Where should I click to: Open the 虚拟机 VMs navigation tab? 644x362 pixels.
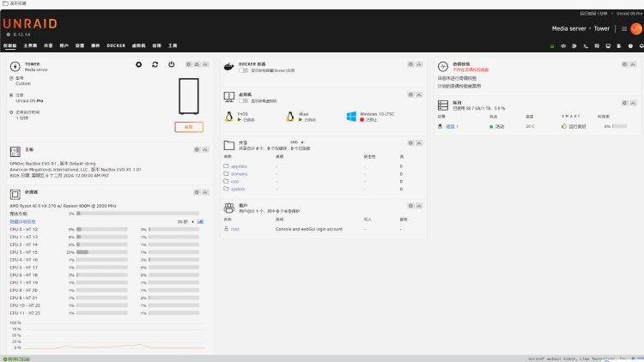[138, 45]
